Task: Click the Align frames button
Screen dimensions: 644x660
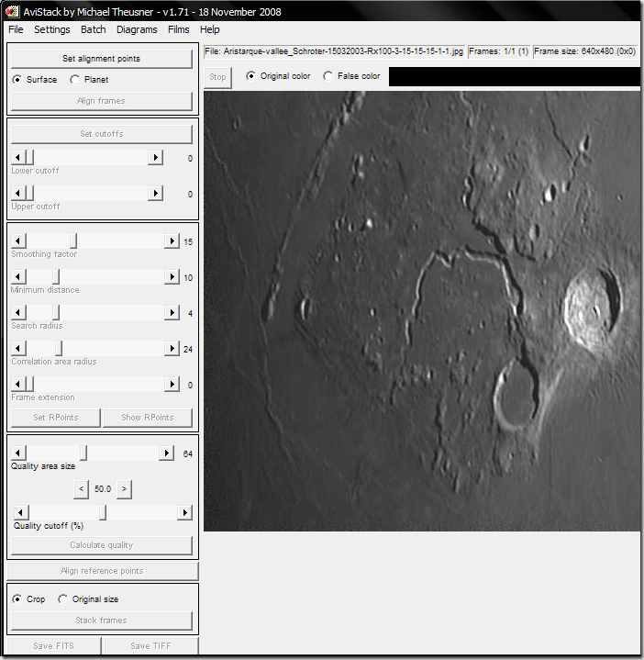Action: [102, 101]
